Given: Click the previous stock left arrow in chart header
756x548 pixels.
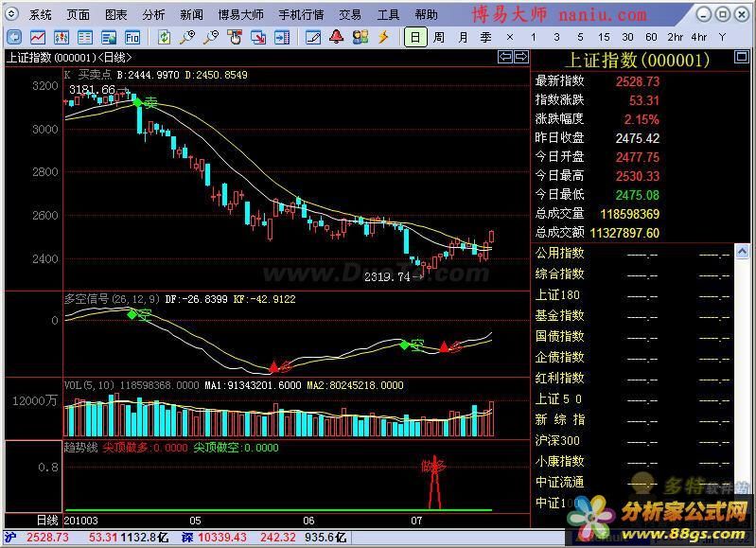Looking at the screenshot, I should coord(505,57).
